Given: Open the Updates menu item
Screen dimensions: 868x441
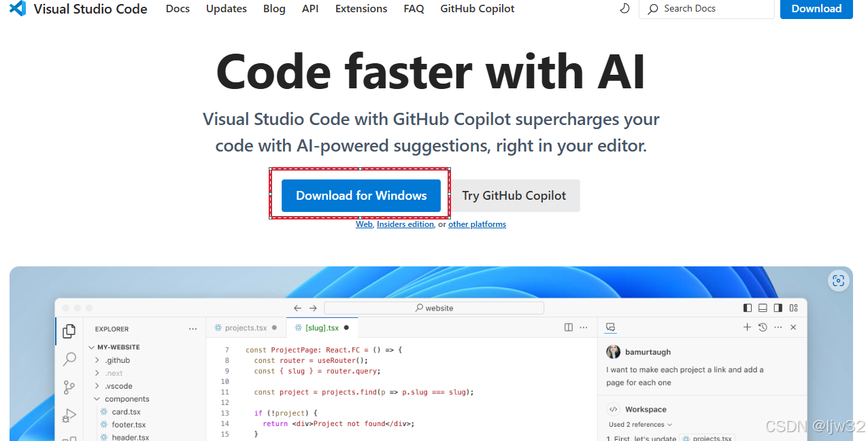Looking at the screenshot, I should pos(227,9).
